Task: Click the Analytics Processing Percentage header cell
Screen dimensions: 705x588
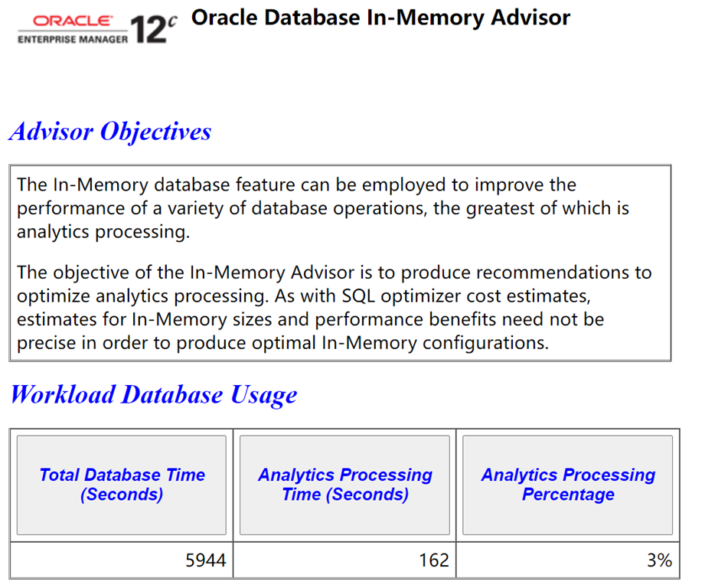Action: 568,485
